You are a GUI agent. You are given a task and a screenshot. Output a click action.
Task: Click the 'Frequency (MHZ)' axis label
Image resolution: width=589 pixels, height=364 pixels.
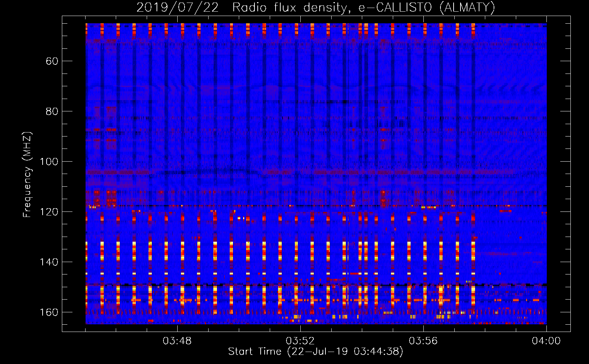point(28,175)
